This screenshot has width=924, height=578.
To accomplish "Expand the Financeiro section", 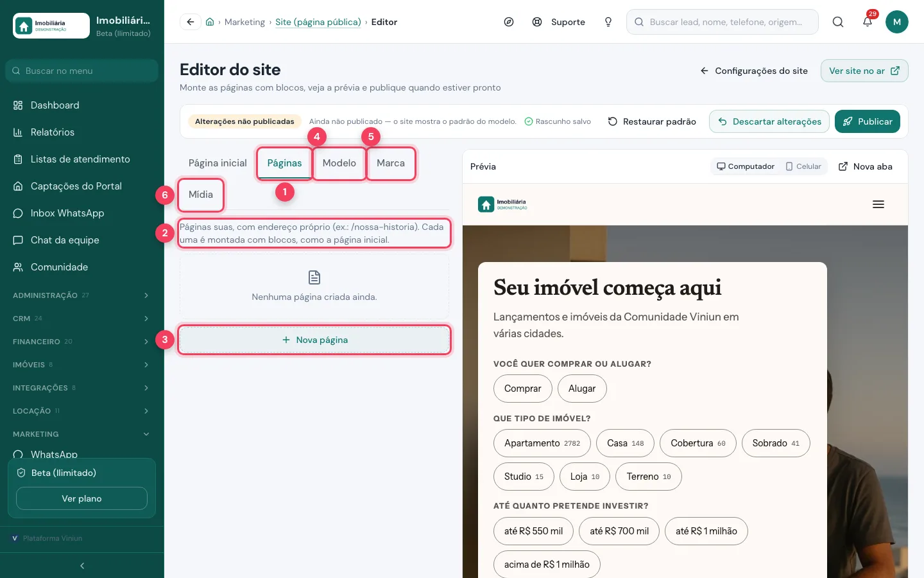I will tap(81, 342).
